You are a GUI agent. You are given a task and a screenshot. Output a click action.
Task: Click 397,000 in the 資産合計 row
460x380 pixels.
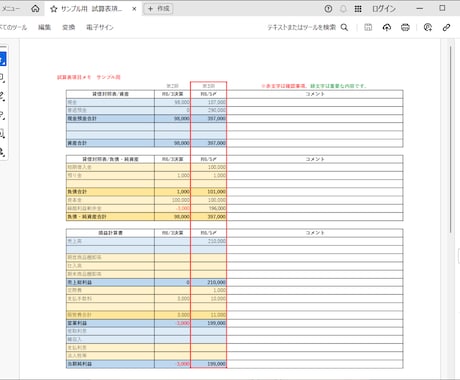click(x=217, y=143)
